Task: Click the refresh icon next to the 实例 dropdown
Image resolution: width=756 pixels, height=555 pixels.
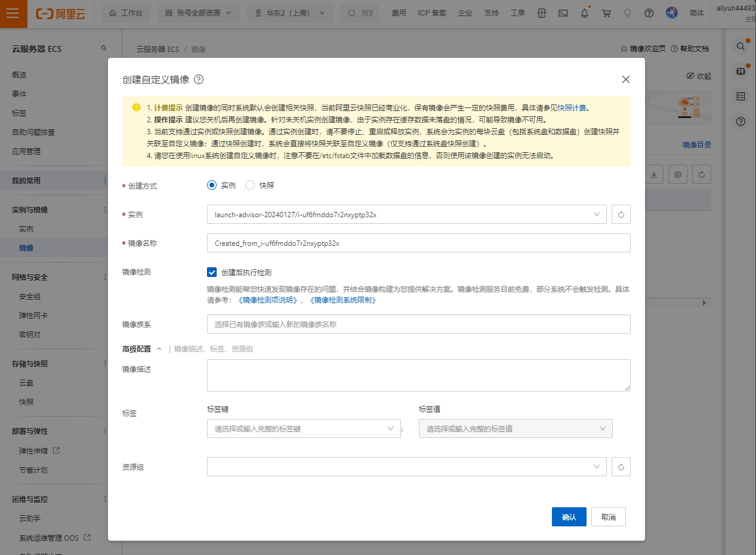Action: (x=621, y=214)
